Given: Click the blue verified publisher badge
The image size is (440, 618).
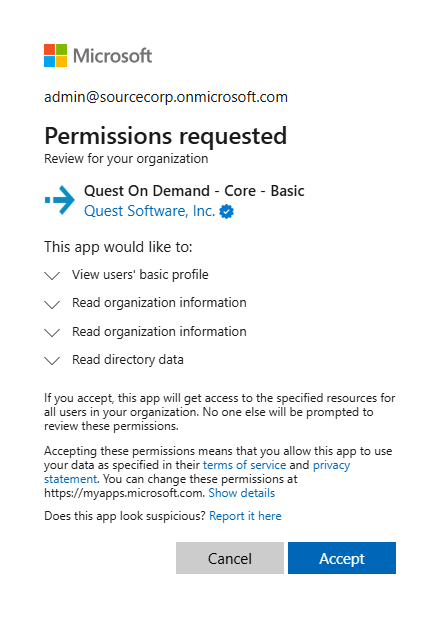Looking at the screenshot, I should tap(226, 212).
